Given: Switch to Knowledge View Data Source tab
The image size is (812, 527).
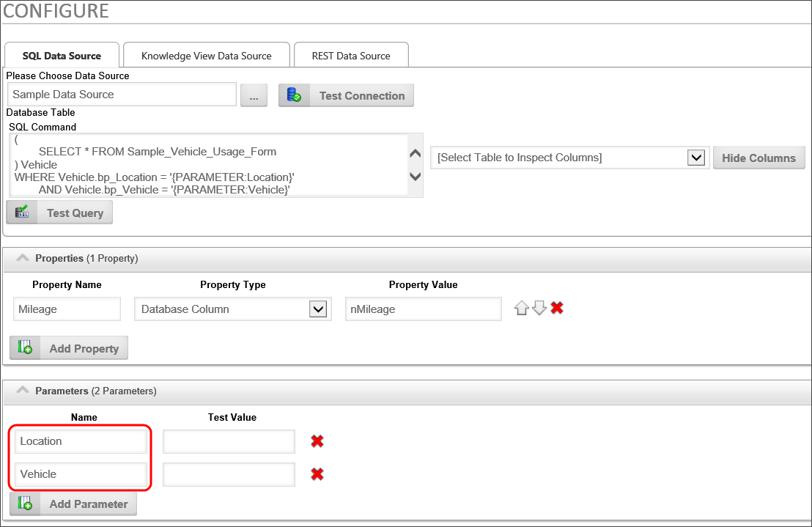Looking at the screenshot, I should [206, 56].
